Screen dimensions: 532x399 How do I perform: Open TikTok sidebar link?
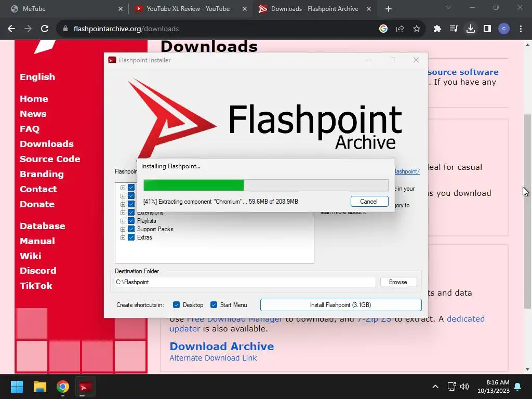tap(36, 286)
